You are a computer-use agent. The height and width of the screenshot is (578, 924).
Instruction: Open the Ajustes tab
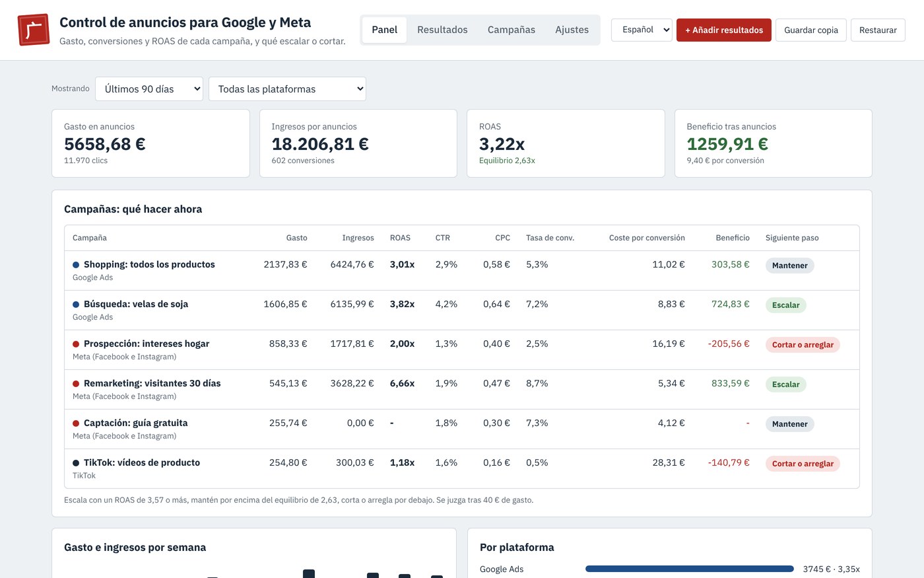pos(572,30)
